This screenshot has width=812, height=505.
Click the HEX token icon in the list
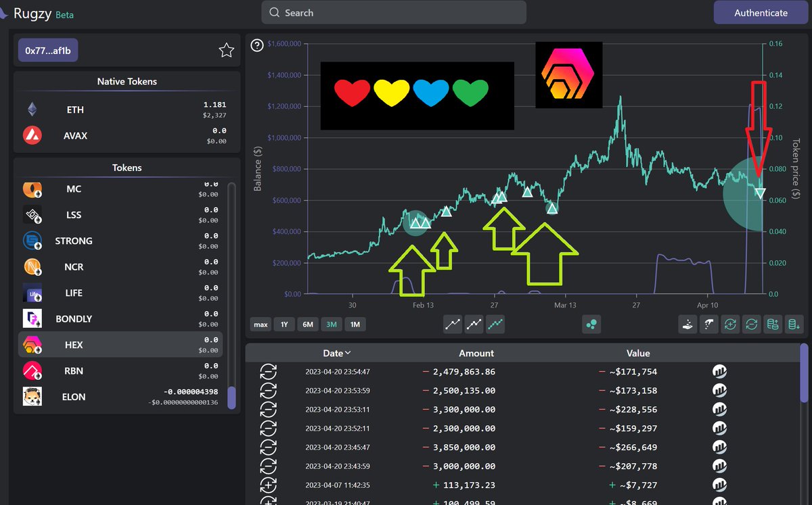click(x=32, y=345)
